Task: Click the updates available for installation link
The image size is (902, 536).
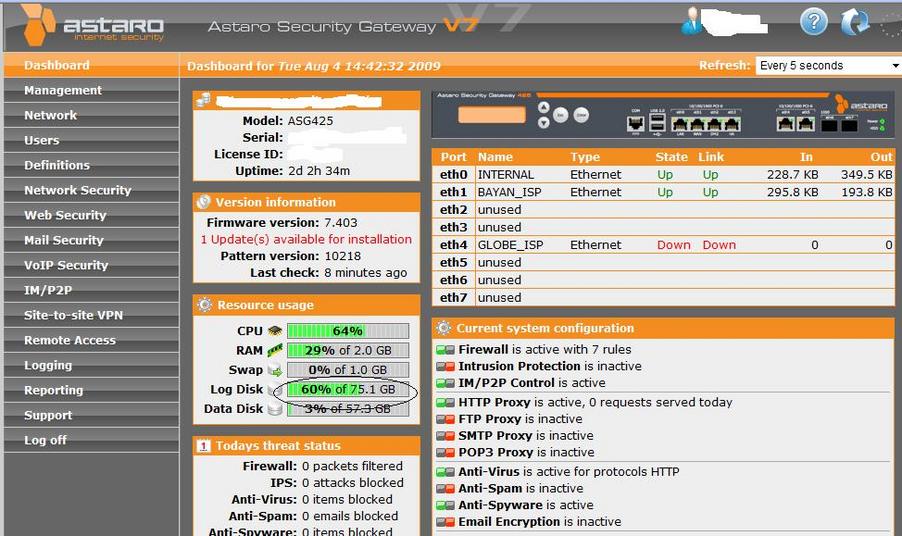Action: click(306, 239)
